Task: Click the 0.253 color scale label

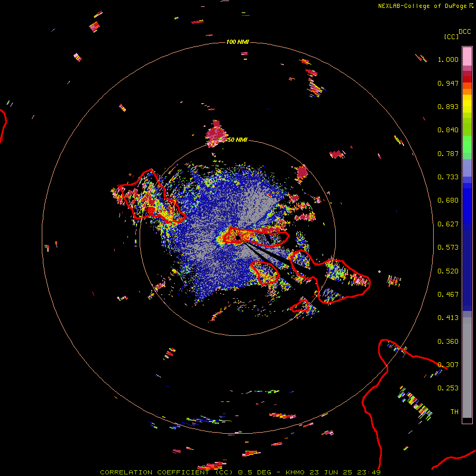Action: tap(448, 388)
